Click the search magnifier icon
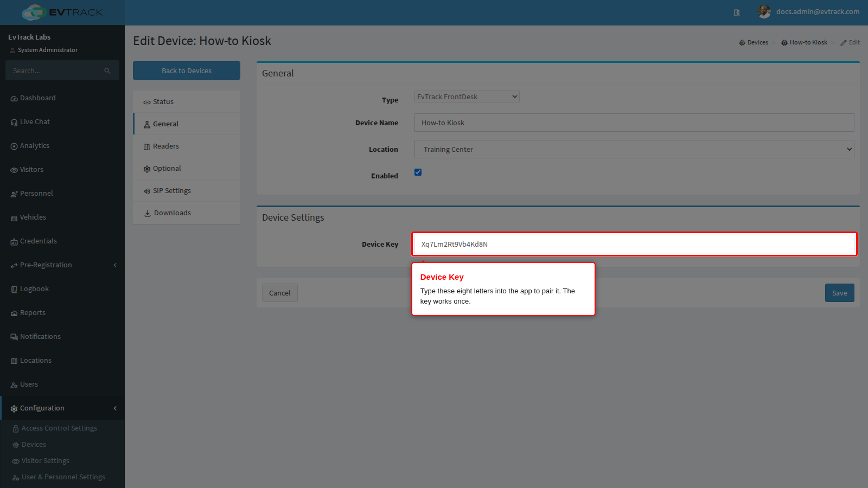Image resolution: width=868 pixels, height=488 pixels. tap(107, 71)
